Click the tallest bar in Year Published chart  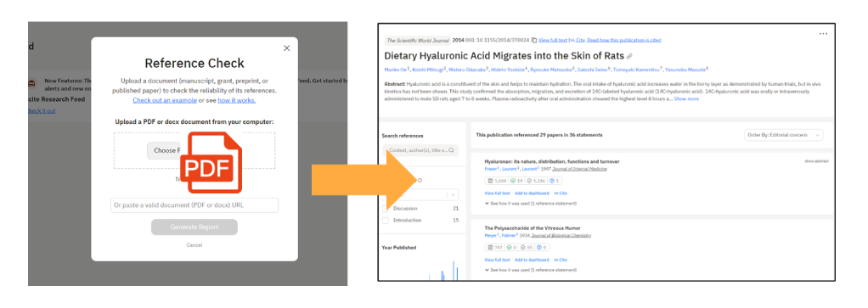(454, 271)
